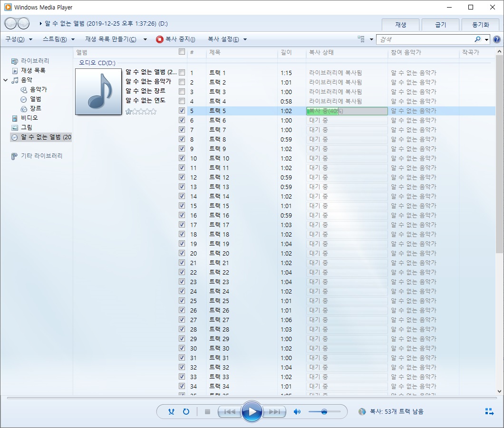The width and height of the screenshot is (504, 428).
Task: Select the 트랙 19 title
Action: point(219,244)
